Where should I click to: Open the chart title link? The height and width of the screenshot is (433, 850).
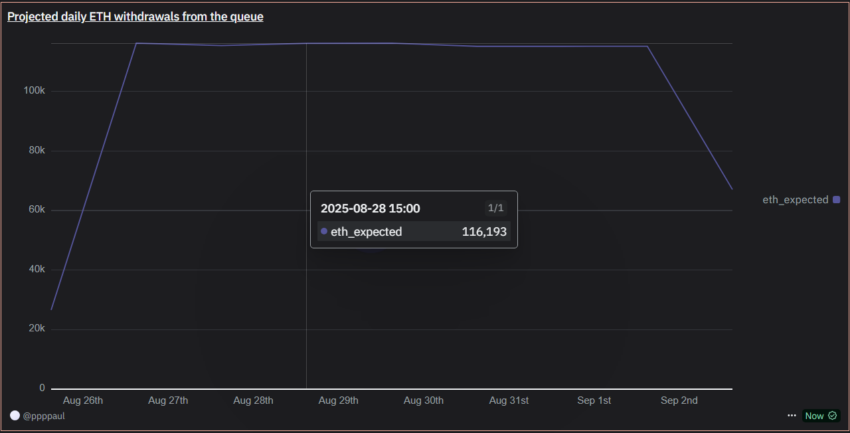(x=135, y=16)
